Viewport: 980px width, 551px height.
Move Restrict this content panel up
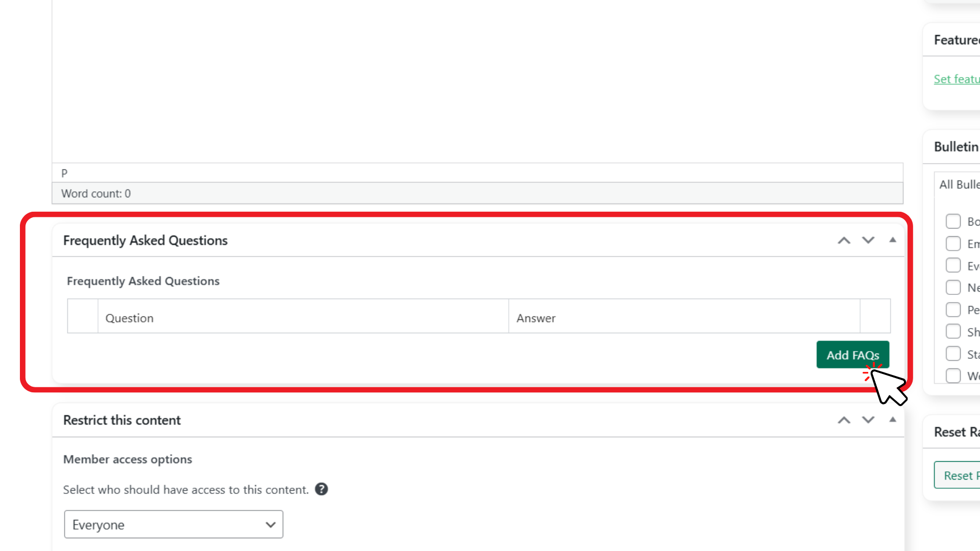pyautogui.click(x=844, y=420)
